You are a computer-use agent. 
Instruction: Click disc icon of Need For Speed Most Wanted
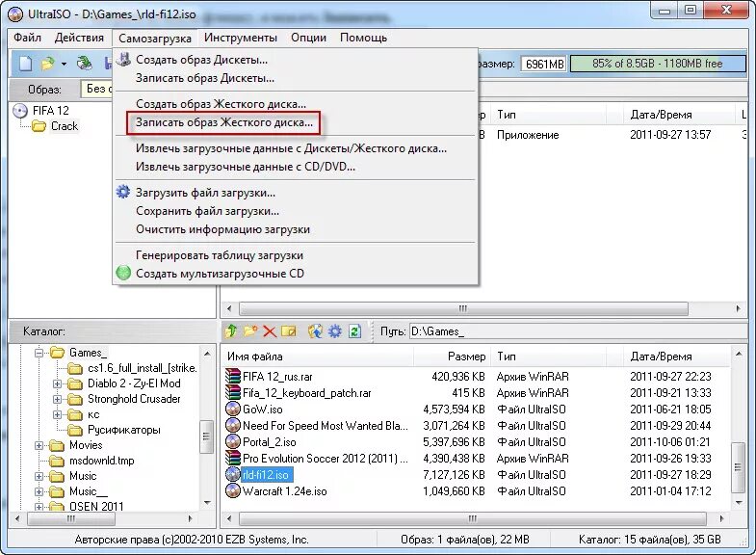233,425
